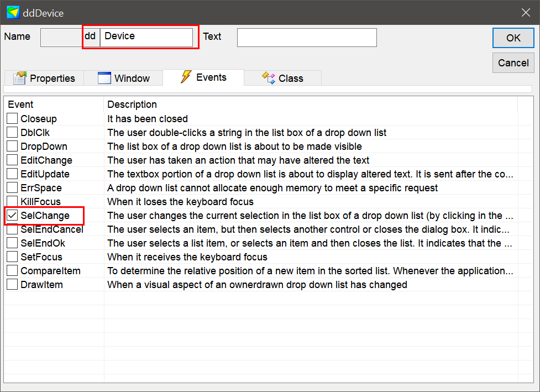Check the CompareItem event
This screenshot has width=540, height=392.
click(x=12, y=270)
